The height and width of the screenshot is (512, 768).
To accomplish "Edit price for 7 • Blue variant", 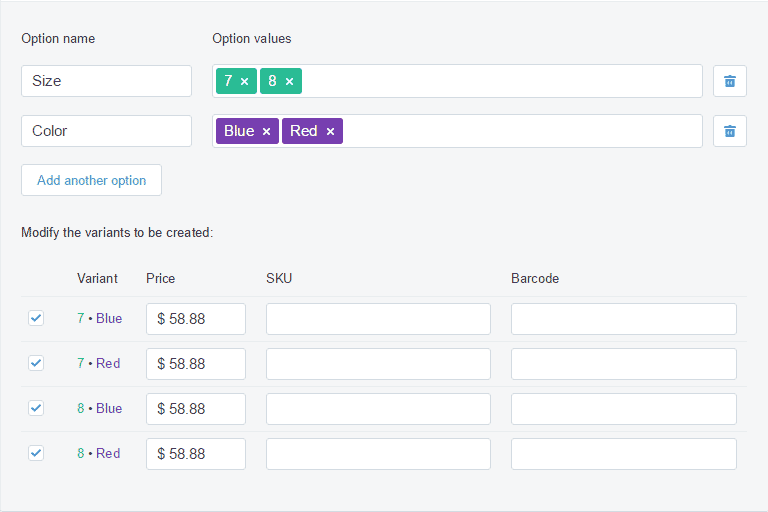I will pyautogui.click(x=196, y=319).
